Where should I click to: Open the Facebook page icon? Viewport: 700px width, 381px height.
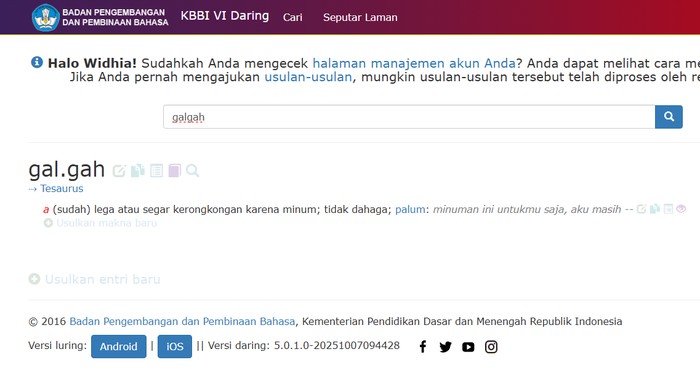[423, 347]
